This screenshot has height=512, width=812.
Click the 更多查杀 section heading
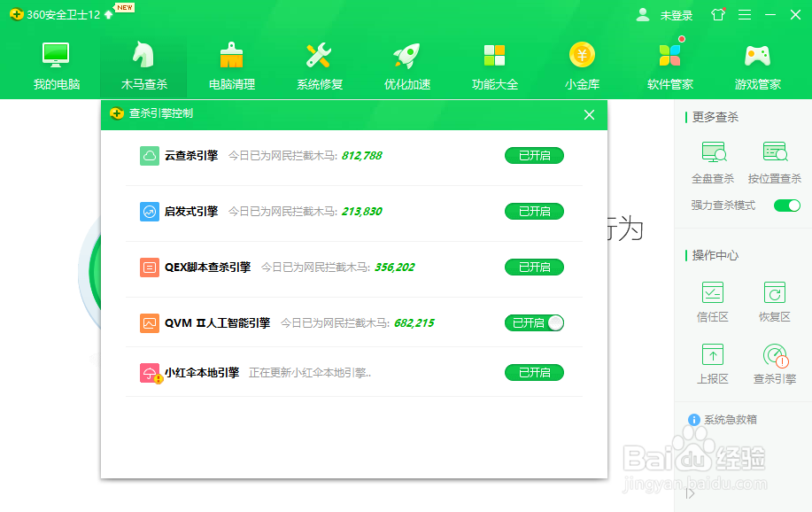pos(715,117)
